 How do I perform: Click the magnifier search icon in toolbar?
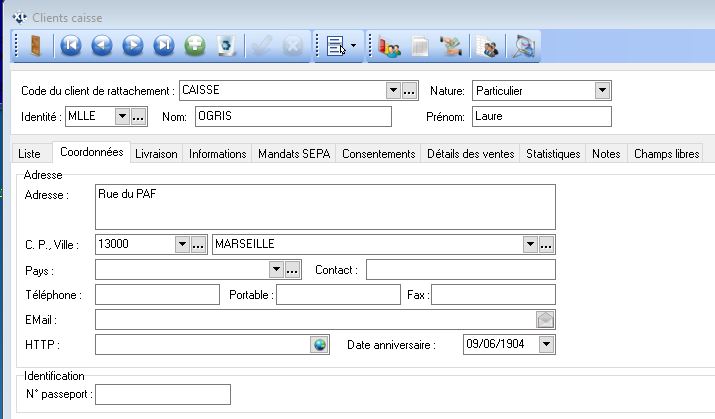click(x=523, y=46)
